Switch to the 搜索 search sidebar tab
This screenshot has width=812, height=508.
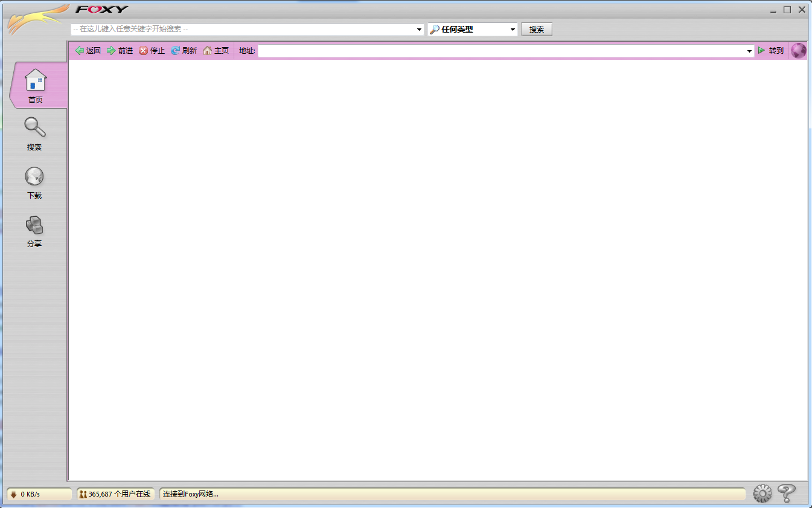click(34, 133)
